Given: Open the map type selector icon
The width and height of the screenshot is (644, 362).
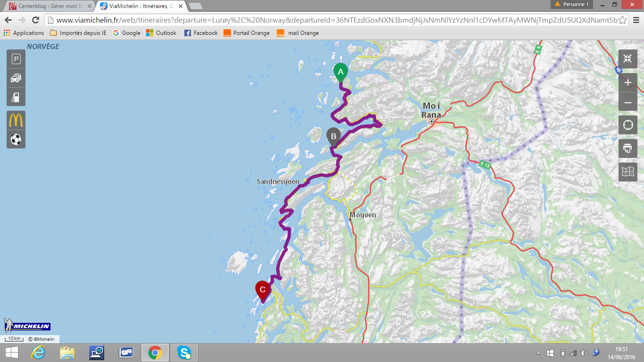Looking at the screenshot, I should tap(627, 172).
